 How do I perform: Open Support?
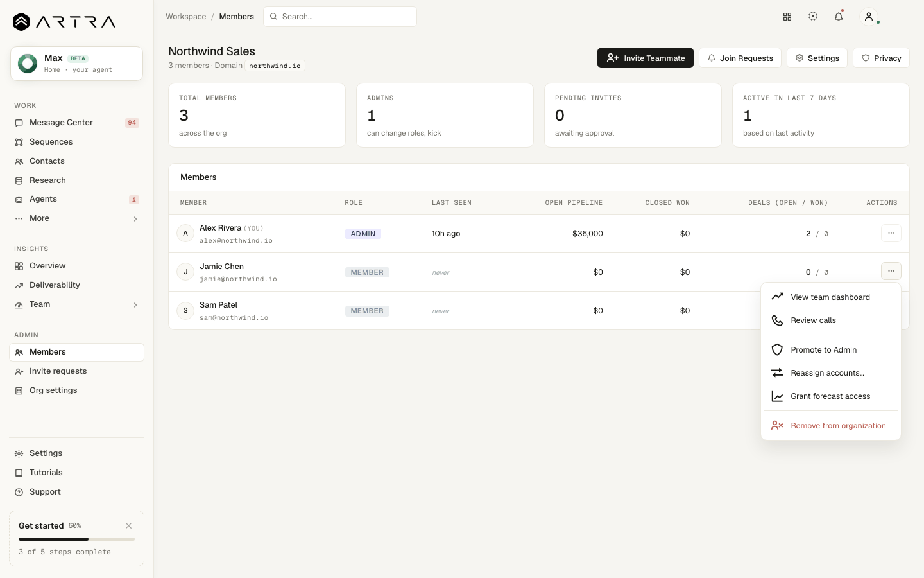click(76, 492)
